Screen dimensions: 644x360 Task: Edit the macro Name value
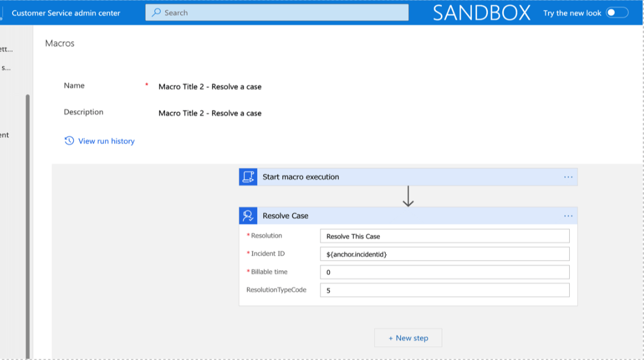[x=210, y=87]
